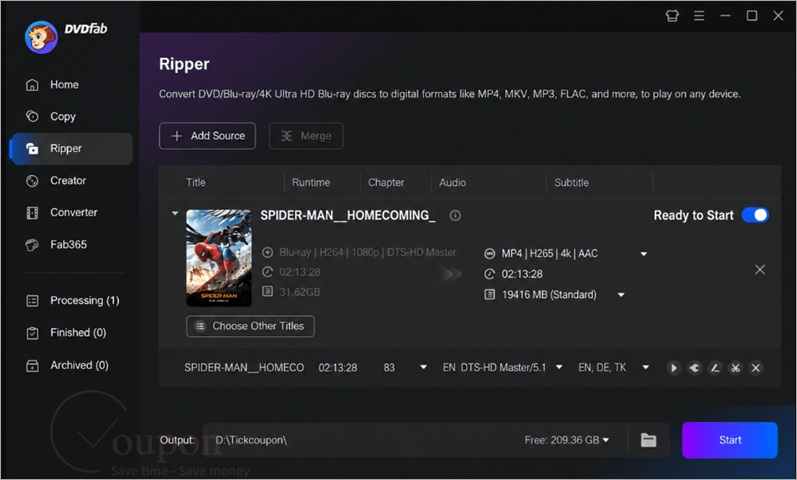
Task: Click the row runtime 02:13:28 in title row
Action: coord(338,368)
